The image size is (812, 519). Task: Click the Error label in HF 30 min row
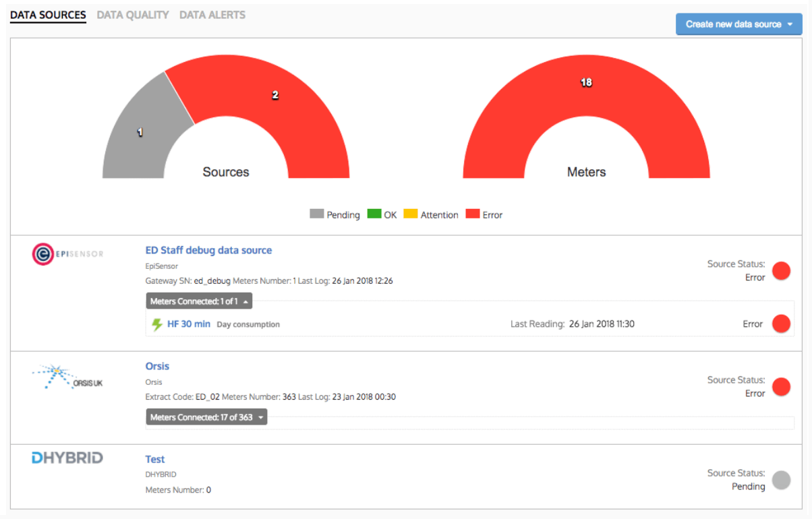pos(753,324)
